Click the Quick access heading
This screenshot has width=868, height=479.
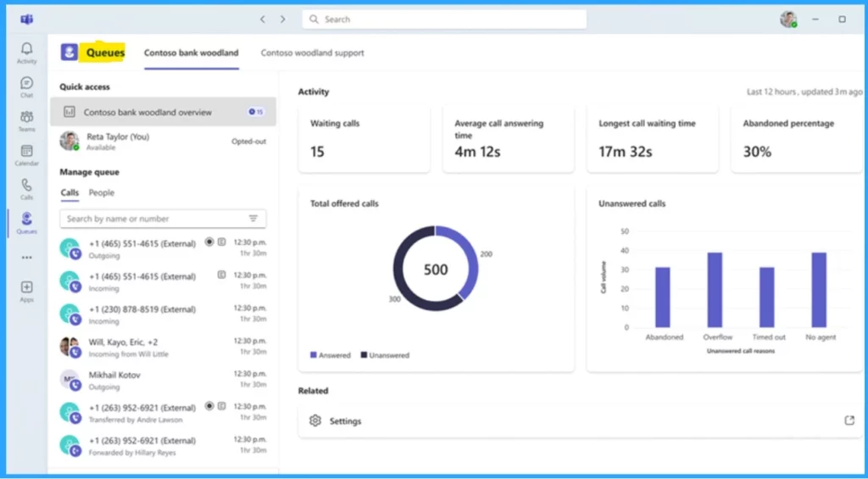point(85,87)
